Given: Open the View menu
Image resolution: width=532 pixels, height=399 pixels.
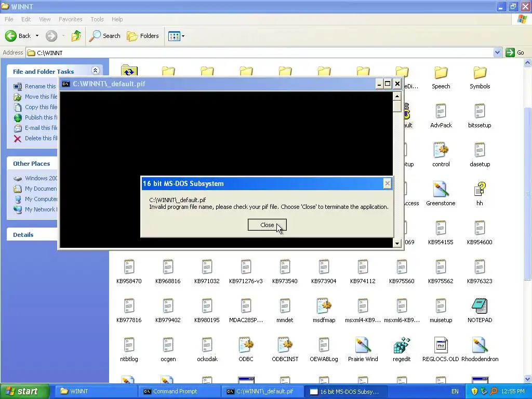Looking at the screenshot, I should (x=45, y=19).
